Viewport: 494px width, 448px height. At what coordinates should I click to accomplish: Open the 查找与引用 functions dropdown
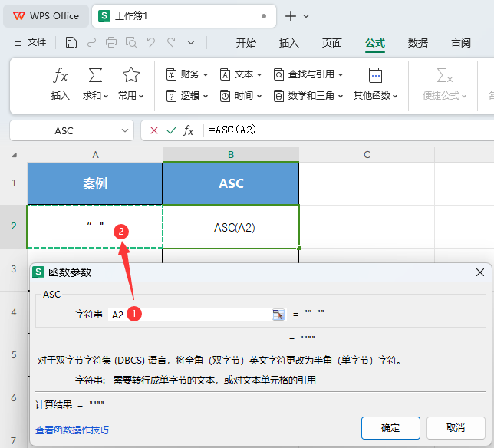click(308, 74)
